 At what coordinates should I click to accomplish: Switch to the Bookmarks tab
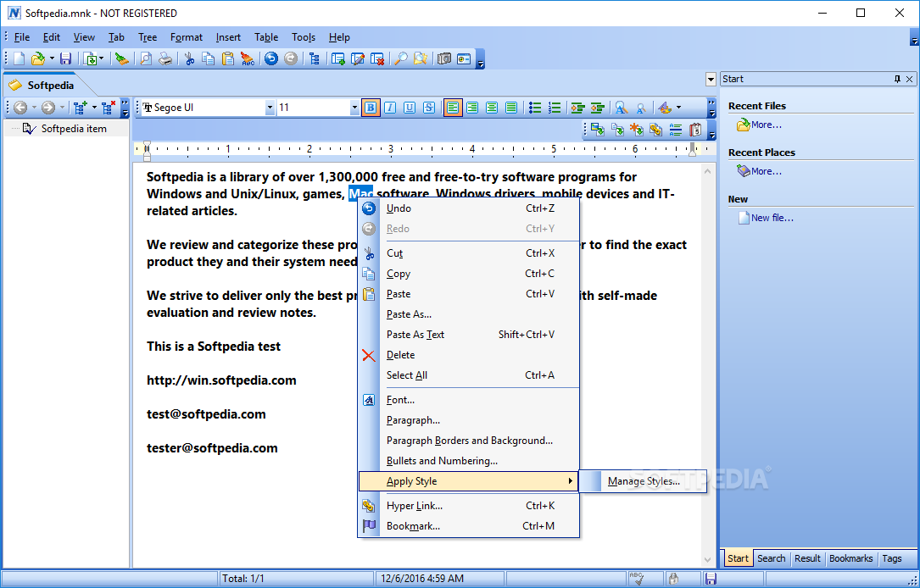pyautogui.click(x=850, y=558)
